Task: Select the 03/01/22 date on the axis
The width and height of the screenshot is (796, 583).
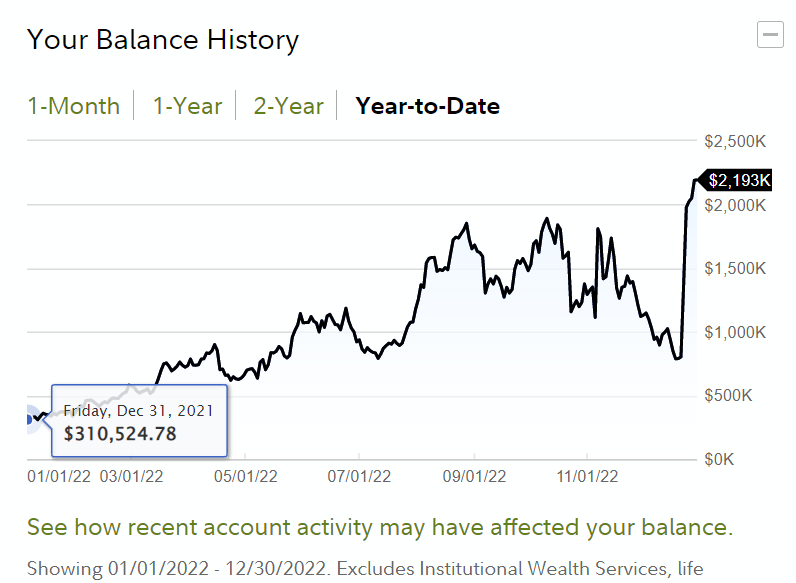Action: 130,476
